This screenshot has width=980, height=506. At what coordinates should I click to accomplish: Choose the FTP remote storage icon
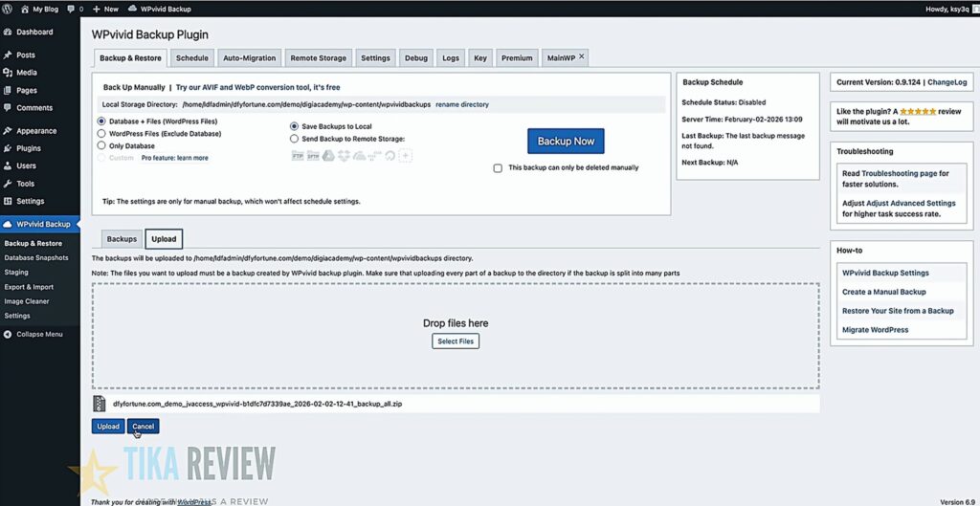tap(299, 156)
